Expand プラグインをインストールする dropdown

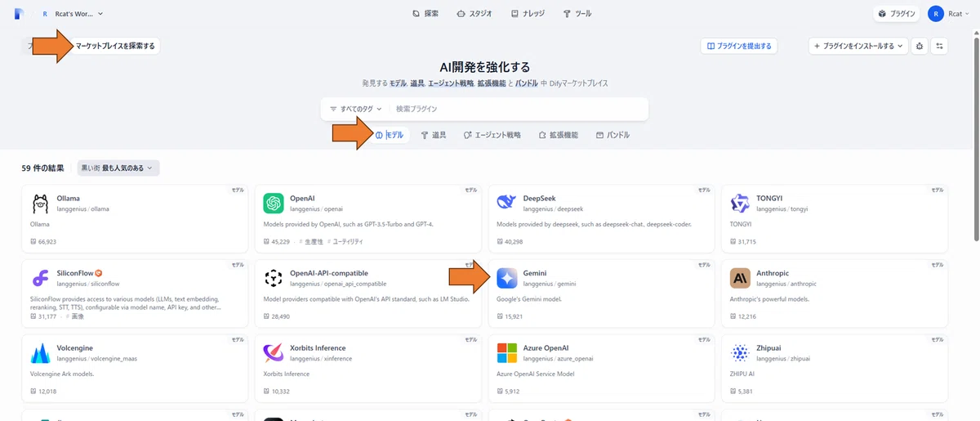[x=857, y=46]
